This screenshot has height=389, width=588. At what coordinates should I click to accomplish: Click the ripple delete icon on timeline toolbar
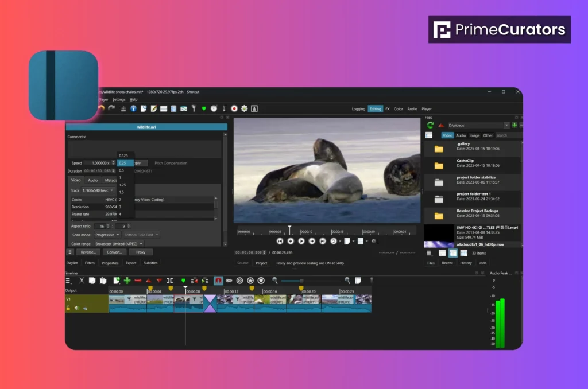coord(137,280)
